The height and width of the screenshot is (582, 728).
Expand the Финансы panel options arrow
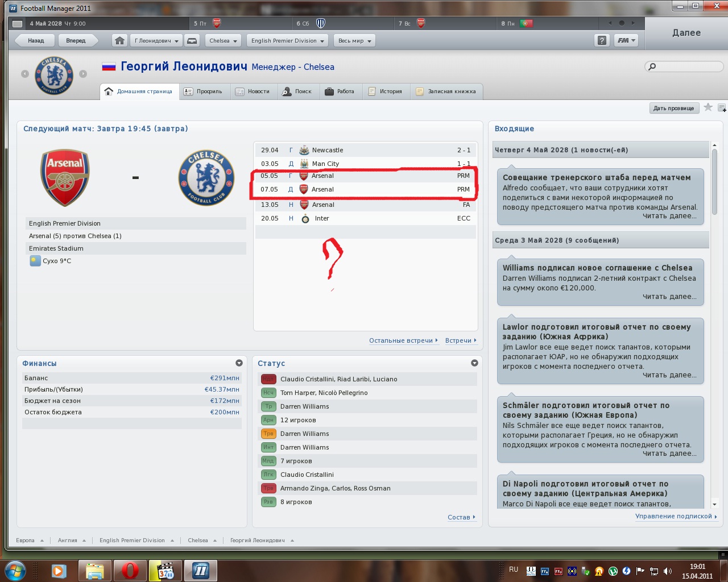239,363
